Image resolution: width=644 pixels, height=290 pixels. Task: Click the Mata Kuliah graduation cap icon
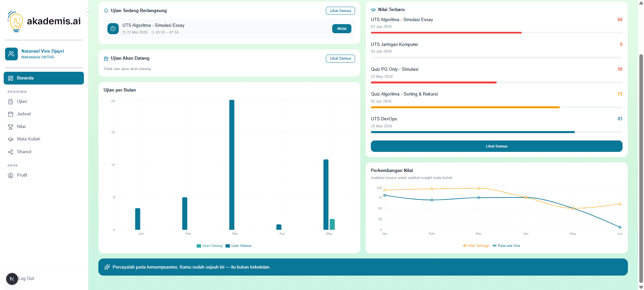(x=10, y=139)
